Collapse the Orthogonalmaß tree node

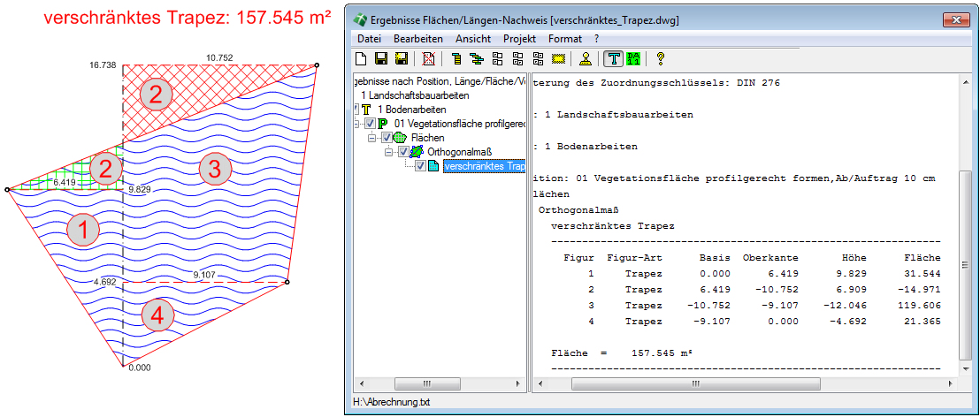coord(389,152)
